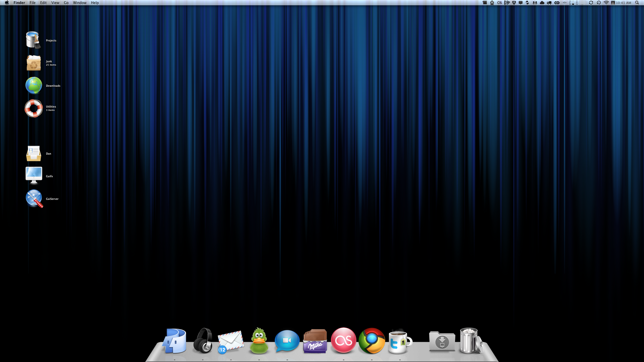Click the Growl-style monster face menu bar icon
The image size is (644, 362).
[492, 3]
